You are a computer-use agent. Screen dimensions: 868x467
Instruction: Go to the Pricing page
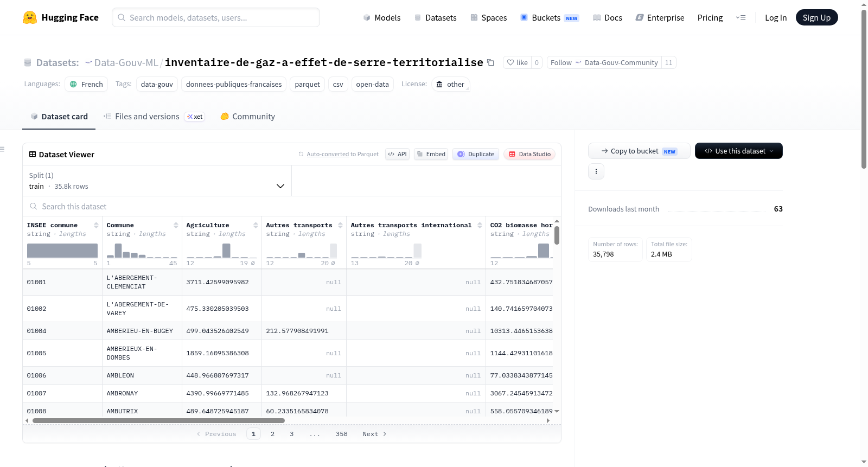click(710, 18)
